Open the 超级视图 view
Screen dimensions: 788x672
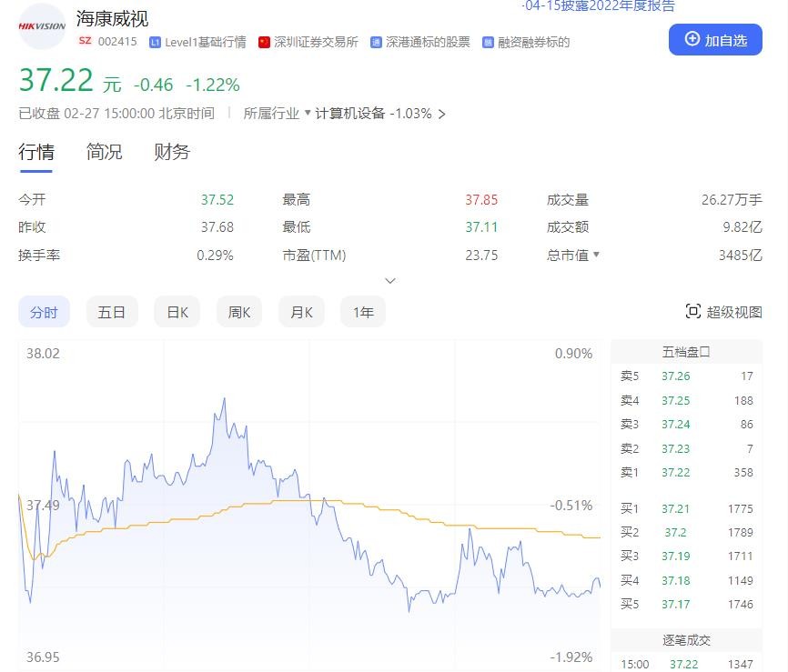(x=723, y=312)
